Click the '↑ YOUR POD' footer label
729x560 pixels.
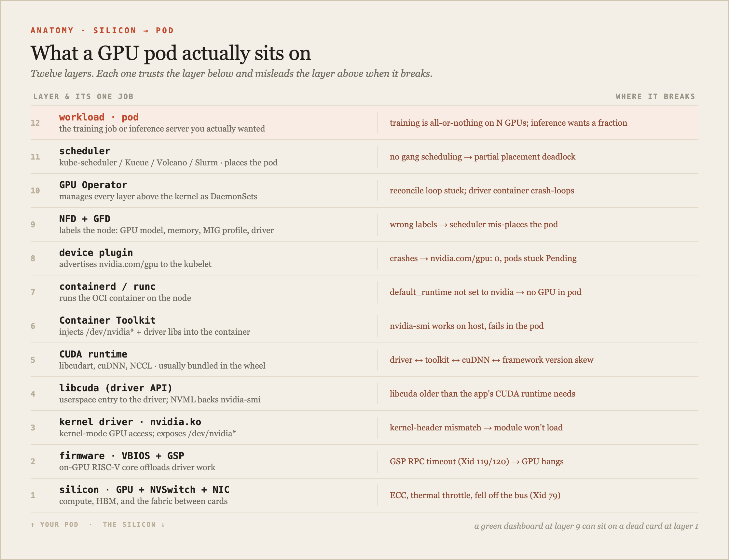(54, 524)
